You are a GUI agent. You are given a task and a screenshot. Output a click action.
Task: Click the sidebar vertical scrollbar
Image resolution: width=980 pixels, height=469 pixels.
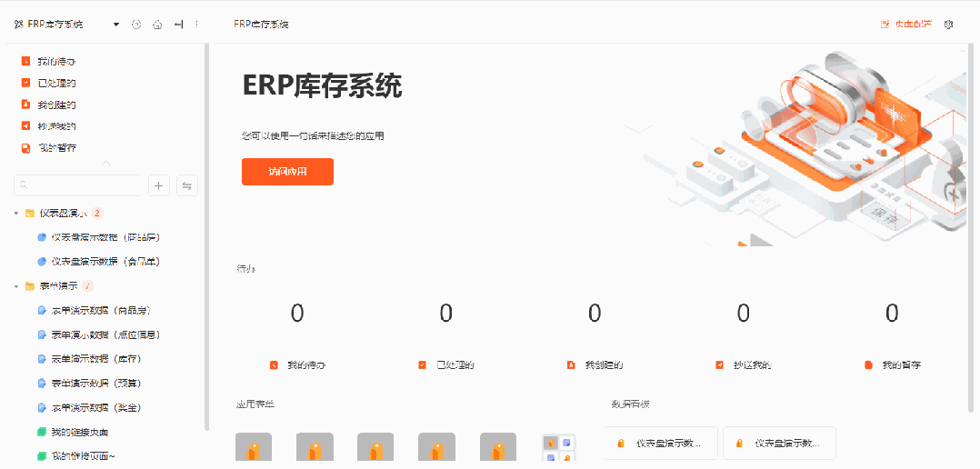[207, 237]
